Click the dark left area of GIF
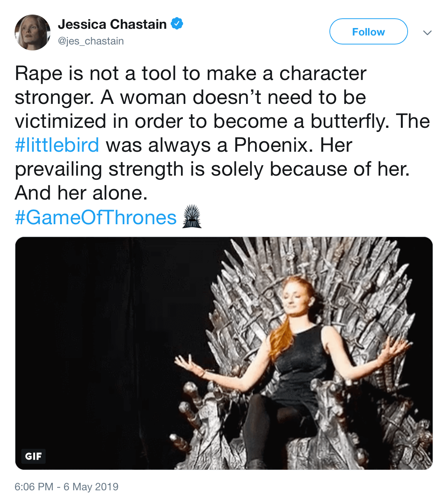Viewport: 448px width, 503px height. coord(93,336)
